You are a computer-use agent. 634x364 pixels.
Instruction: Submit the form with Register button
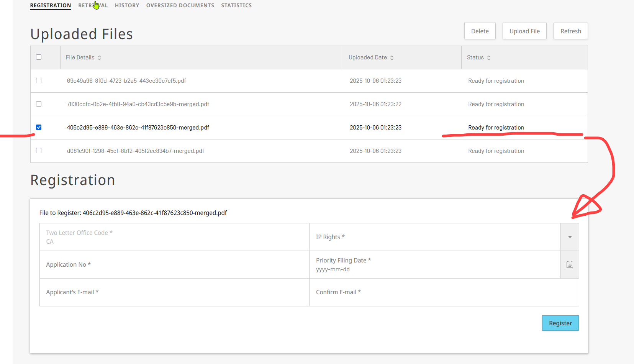(x=560, y=323)
